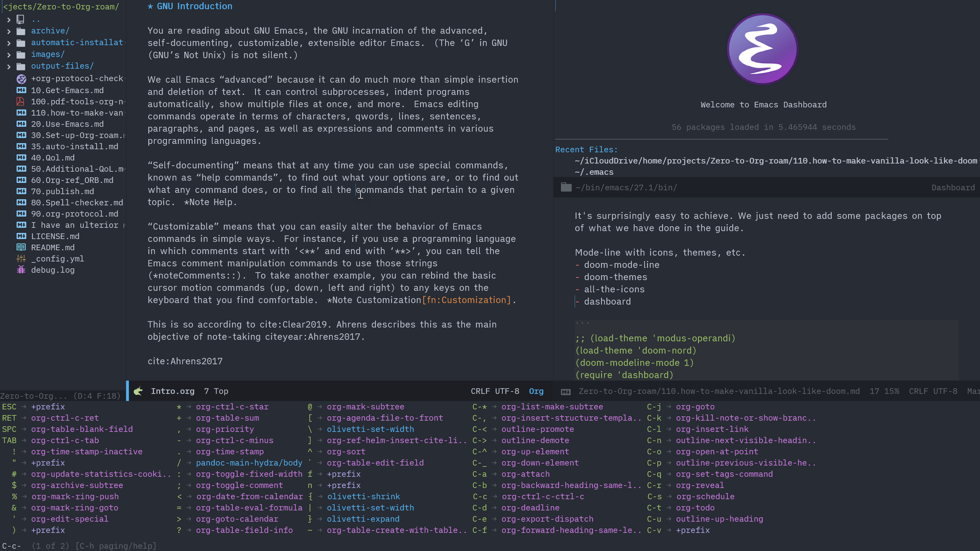Click the book icon beside README.md
The height and width of the screenshot is (551, 980).
pos(21,247)
